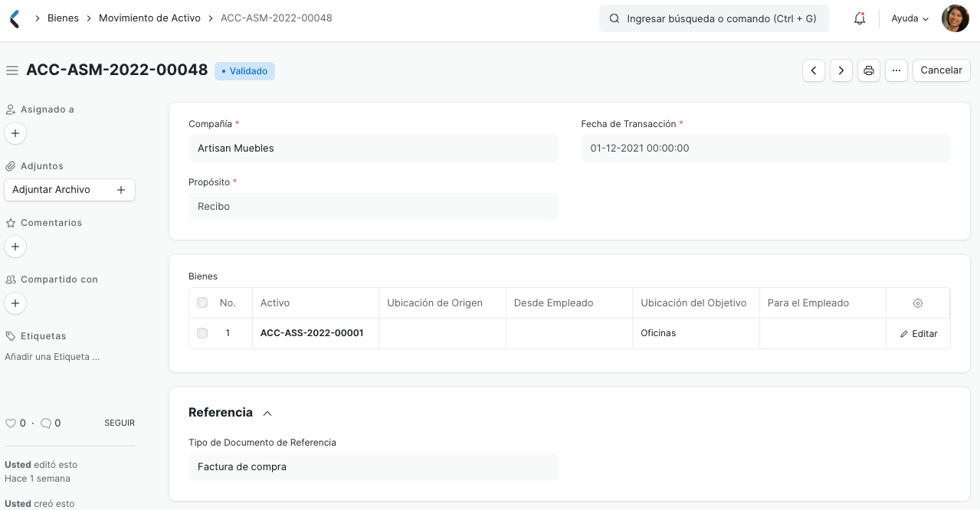
Task: Go to the previous document arrow
Action: (x=814, y=70)
